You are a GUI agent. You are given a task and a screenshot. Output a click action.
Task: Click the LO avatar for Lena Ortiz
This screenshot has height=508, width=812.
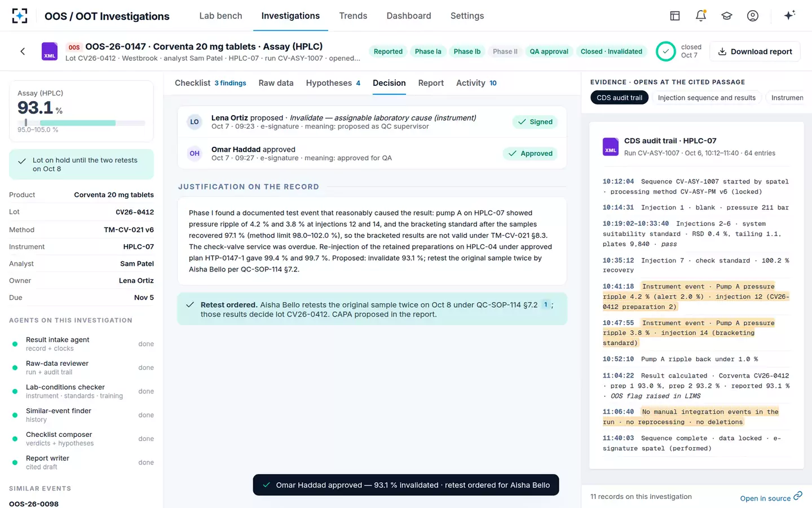[195, 122]
